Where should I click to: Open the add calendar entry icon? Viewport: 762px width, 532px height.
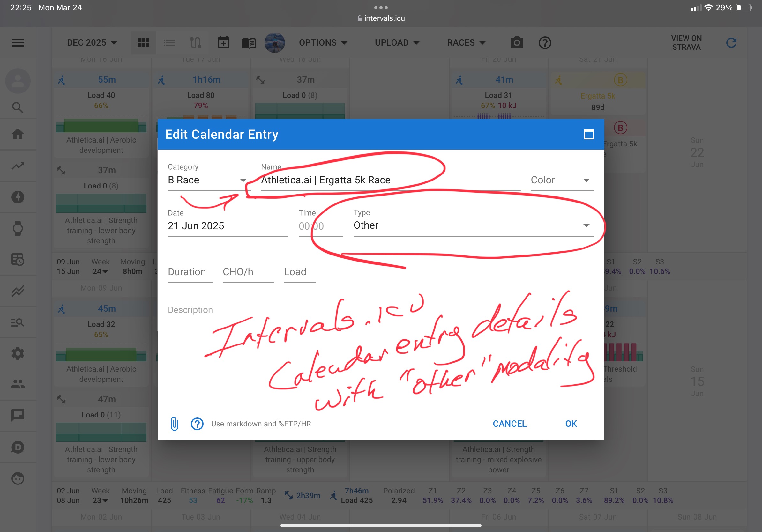(223, 42)
